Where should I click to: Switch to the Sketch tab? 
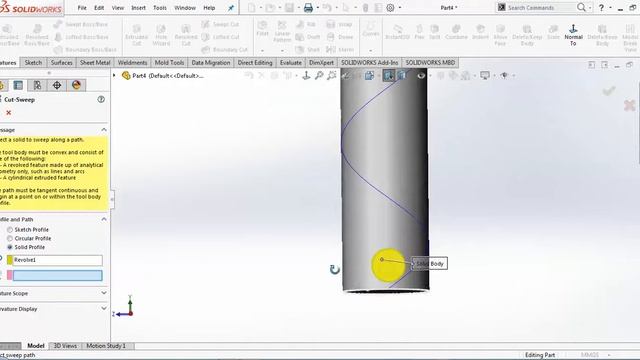pyautogui.click(x=33, y=62)
